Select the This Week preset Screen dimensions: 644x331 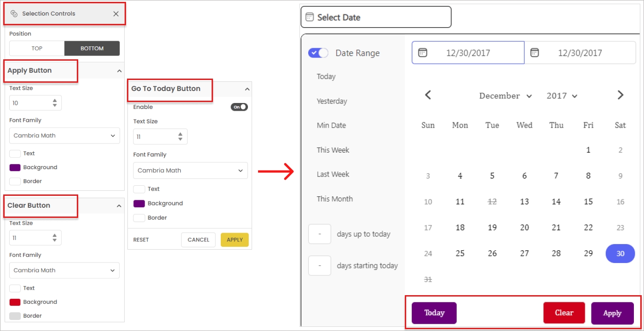pyautogui.click(x=333, y=150)
